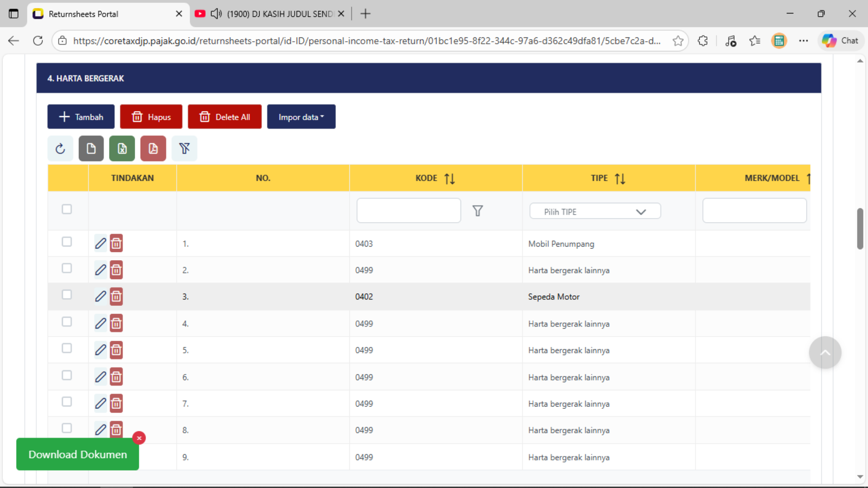The image size is (868, 488).
Task: Edit row 1 Mobil Penumpang pencil icon
Action: click(100, 243)
